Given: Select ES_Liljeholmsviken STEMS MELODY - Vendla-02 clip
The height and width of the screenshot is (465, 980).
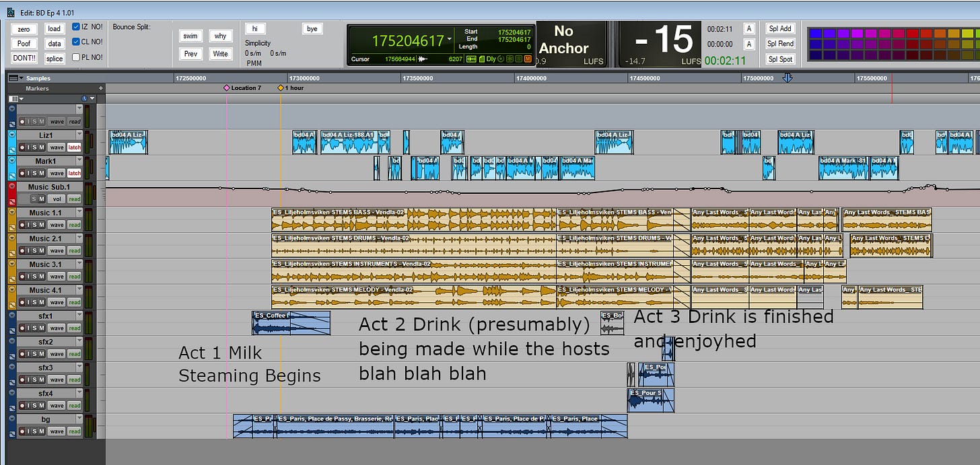Looking at the screenshot, I should click(414, 297).
